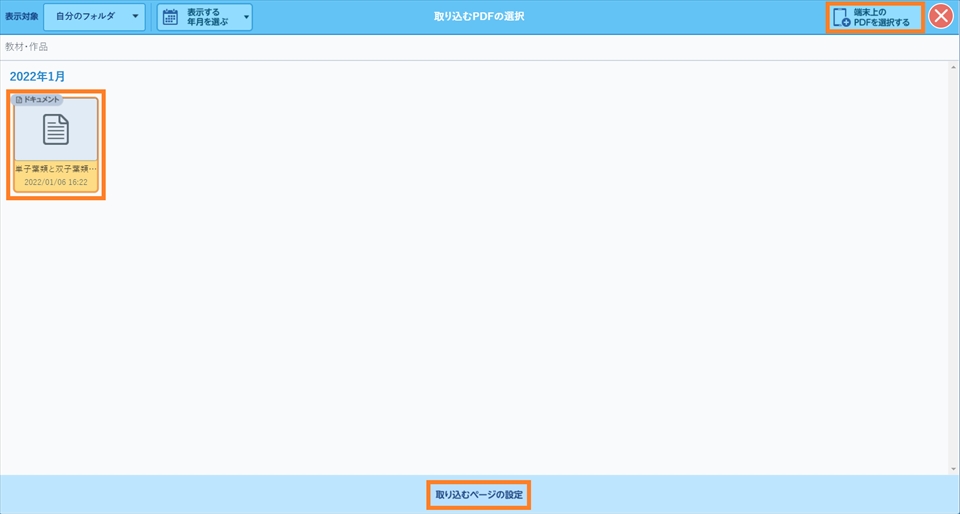Click the title 取り込むPDFの選択
The image size is (960, 514).
tap(479, 17)
